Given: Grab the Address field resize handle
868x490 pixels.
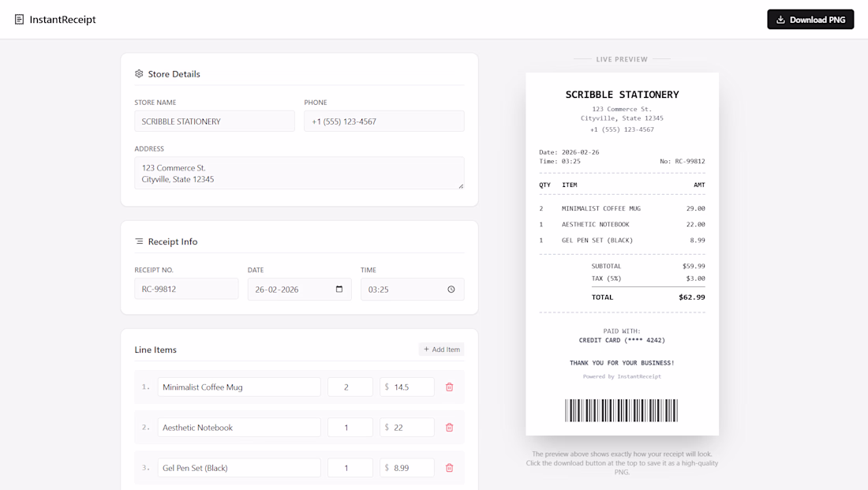Looking at the screenshot, I should [x=461, y=186].
